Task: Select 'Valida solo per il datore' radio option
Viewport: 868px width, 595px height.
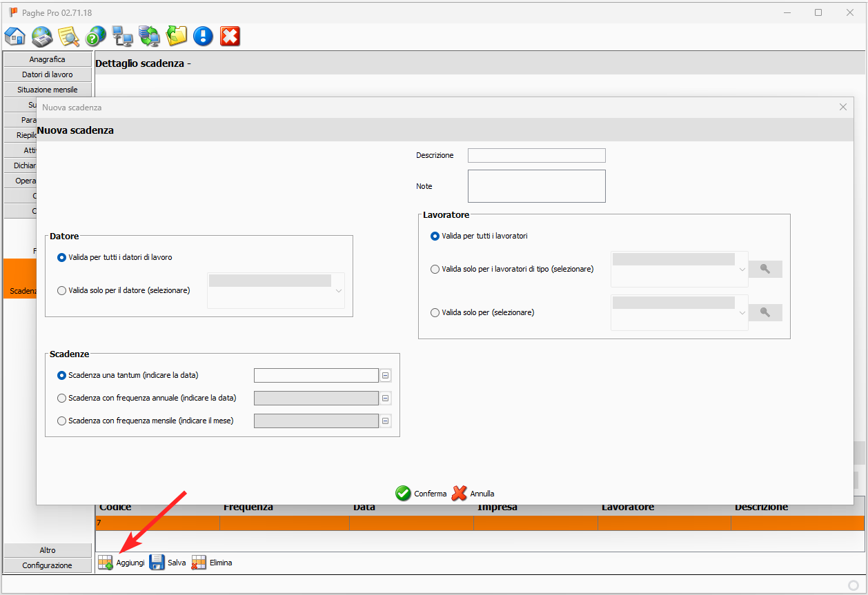Action: point(62,290)
